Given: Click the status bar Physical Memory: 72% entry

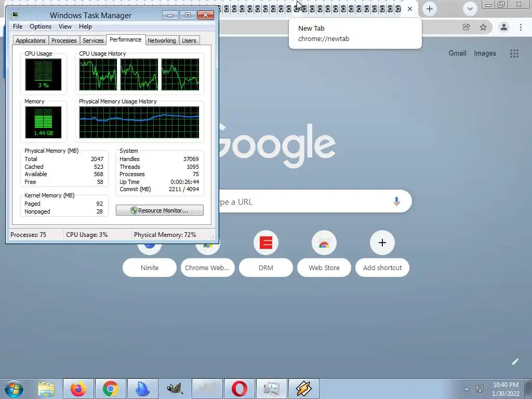Looking at the screenshot, I should 165,235.
